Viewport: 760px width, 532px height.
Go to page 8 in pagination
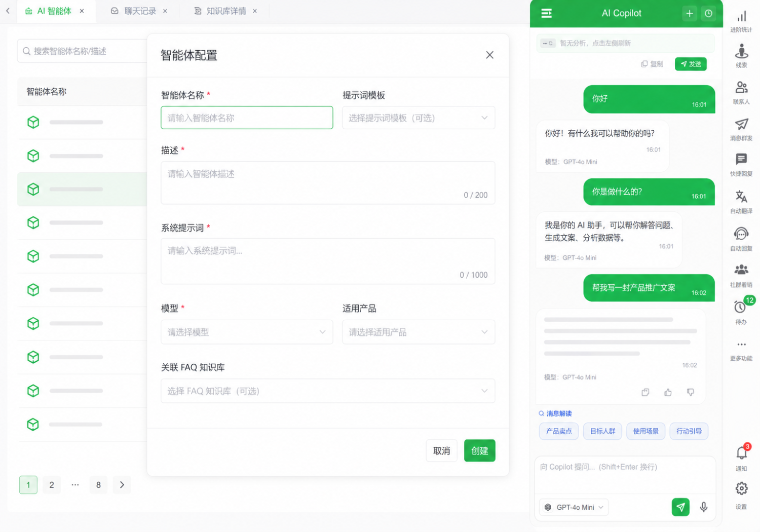pyautogui.click(x=98, y=485)
